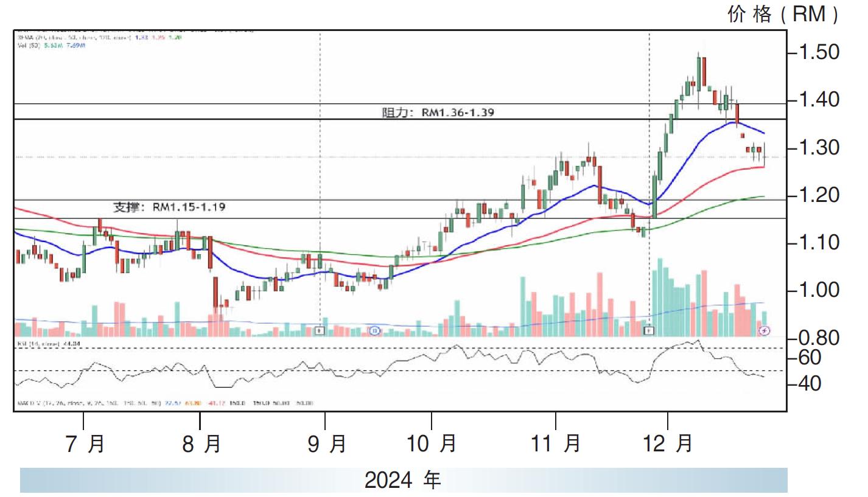Click the 10 月 month label
The height and width of the screenshot is (497, 868).
click(432, 444)
